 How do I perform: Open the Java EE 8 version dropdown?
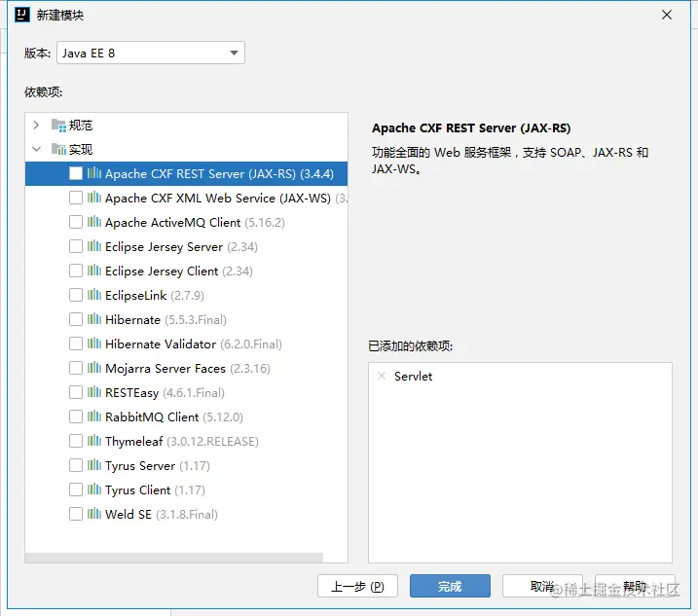tap(151, 53)
